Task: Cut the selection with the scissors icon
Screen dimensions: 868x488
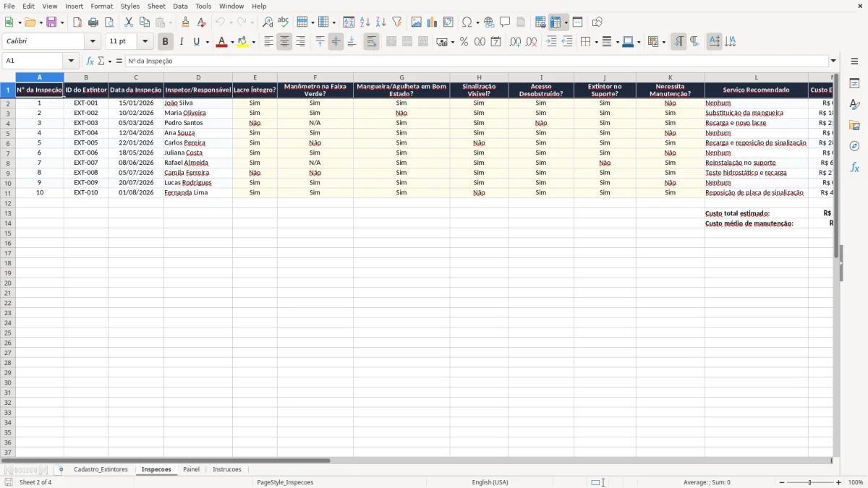Action: [129, 22]
